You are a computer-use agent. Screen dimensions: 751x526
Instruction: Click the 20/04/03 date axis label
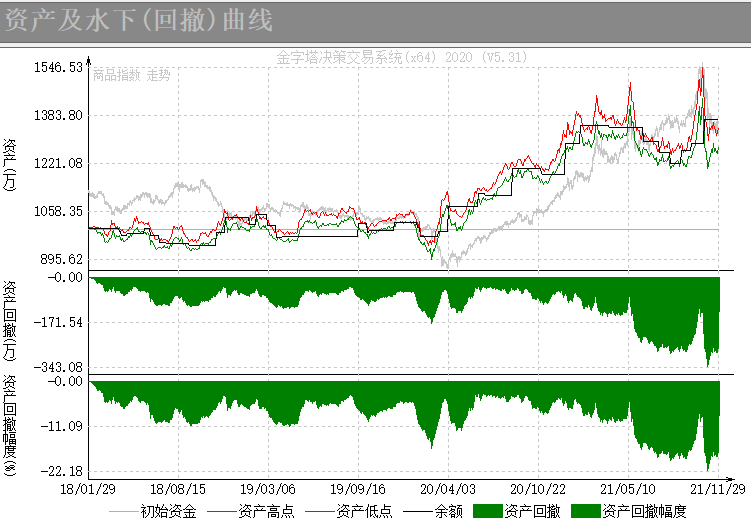coord(448,489)
